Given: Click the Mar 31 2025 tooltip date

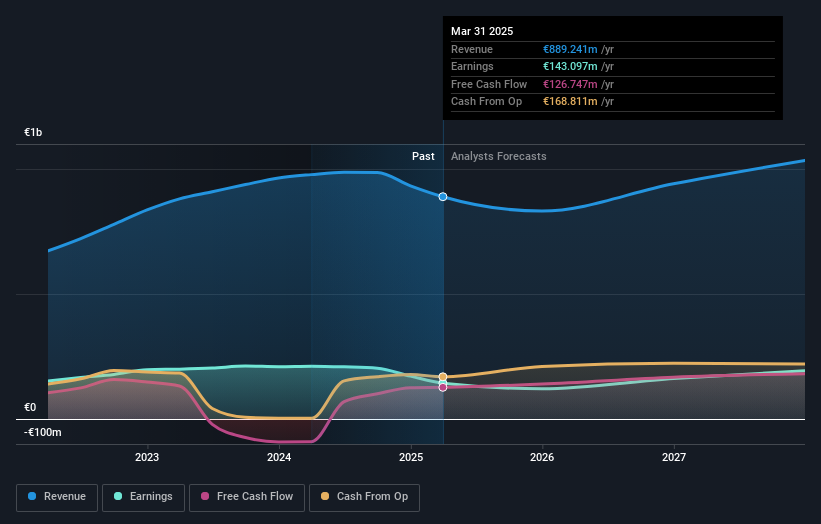Looking at the screenshot, I should point(482,31).
